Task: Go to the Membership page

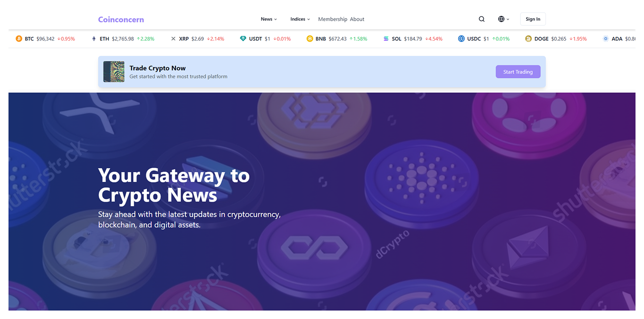Action: [x=333, y=19]
